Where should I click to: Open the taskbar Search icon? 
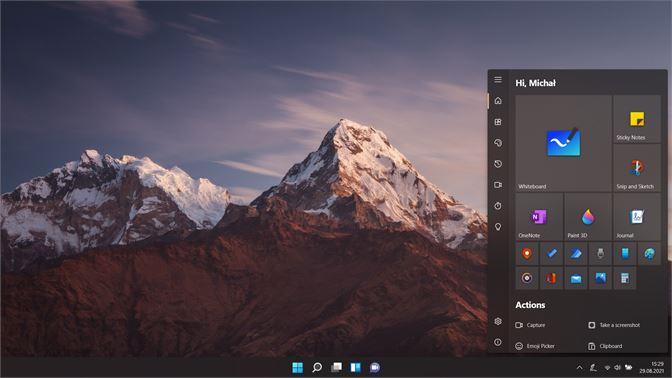tap(317, 367)
